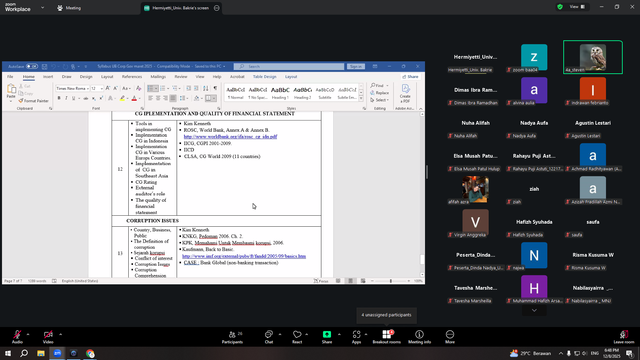Image resolution: width=640 pixels, height=360 pixels.
Task: Click the green Share screen button
Action: [x=327, y=337]
